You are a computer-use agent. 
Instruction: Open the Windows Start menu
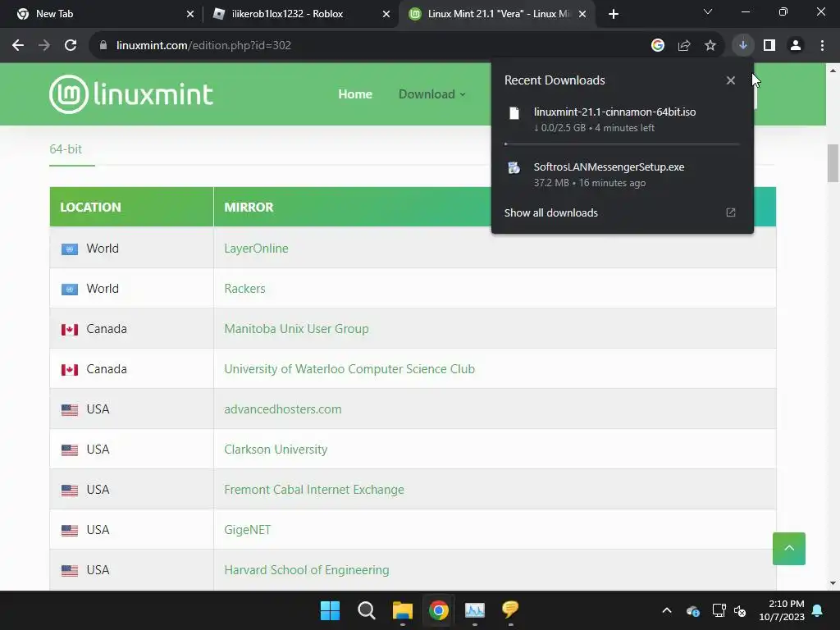[330, 610]
